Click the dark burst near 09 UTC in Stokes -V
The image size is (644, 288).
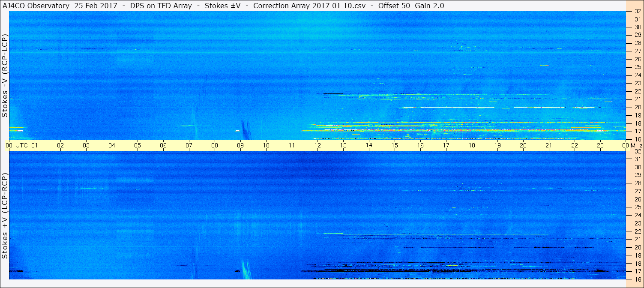tap(246, 129)
